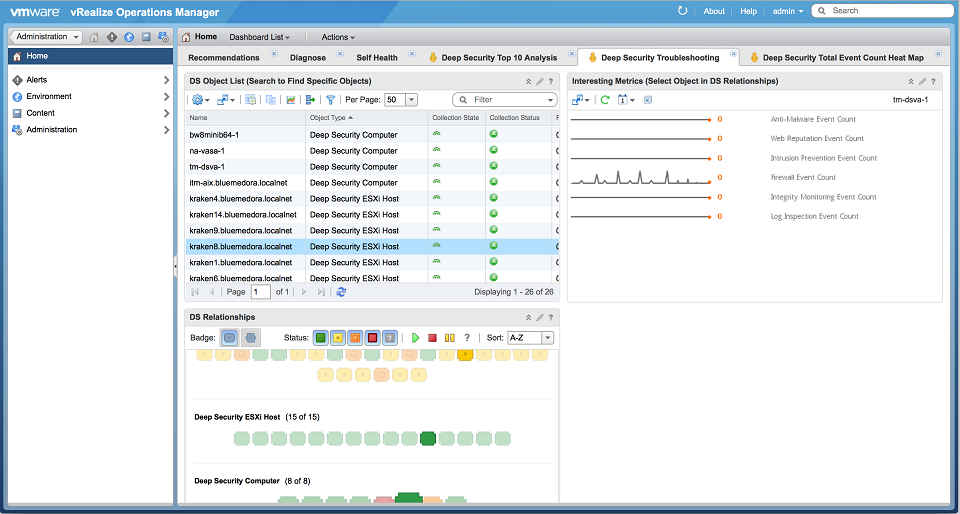Select the dark green ESXi Host square
This screenshot has height=514, width=960.
point(428,438)
